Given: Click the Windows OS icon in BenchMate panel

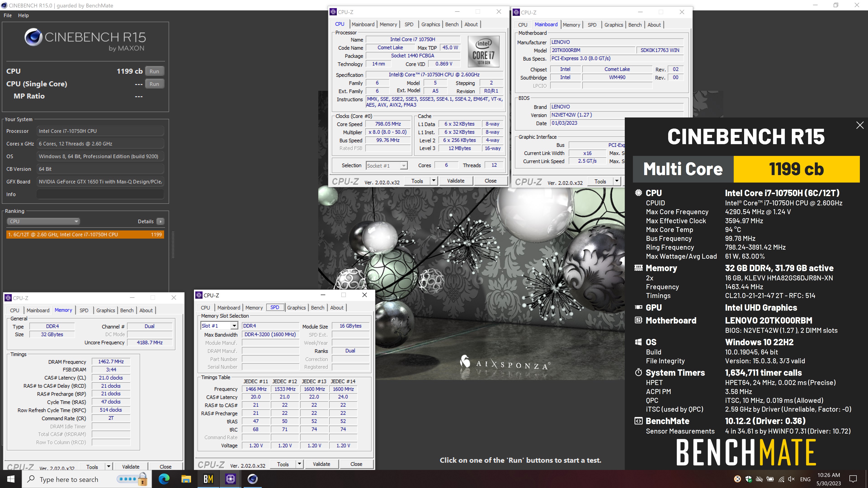Looking at the screenshot, I should click(x=638, y=342).
